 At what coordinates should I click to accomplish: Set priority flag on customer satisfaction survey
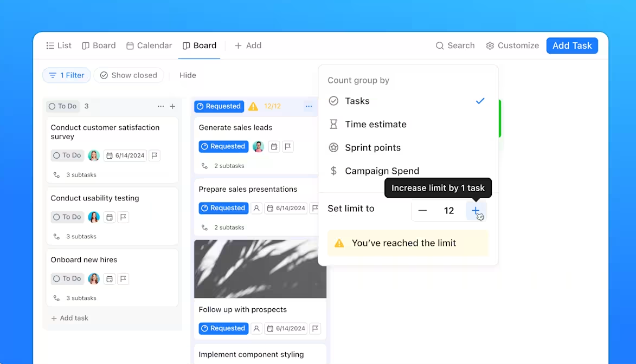[155, 155]
